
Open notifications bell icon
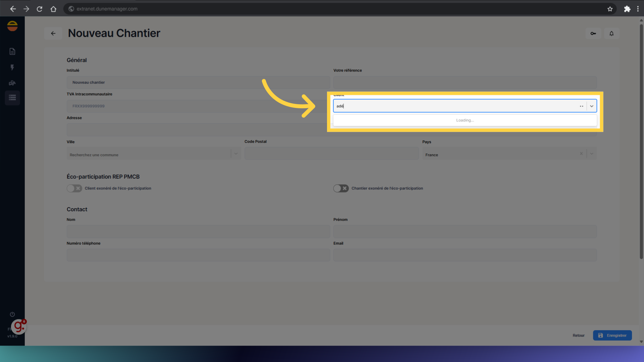coord(611,34)
